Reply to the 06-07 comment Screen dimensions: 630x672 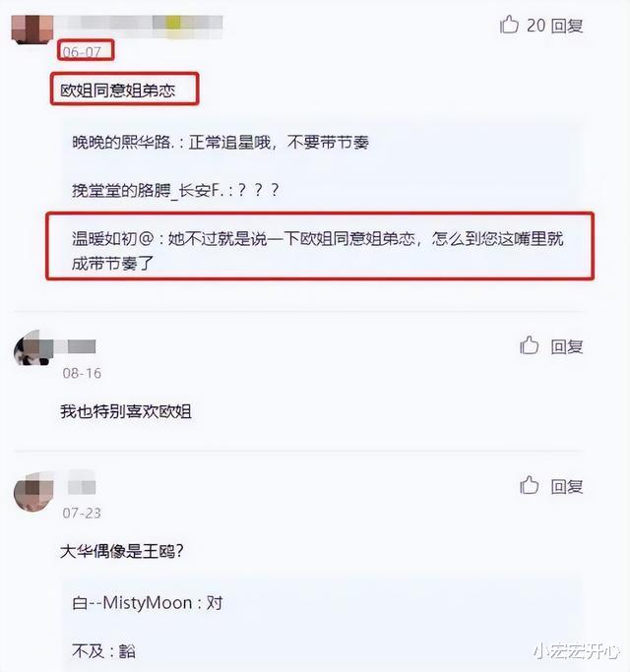pyautogui.click(x=567, y=26)
